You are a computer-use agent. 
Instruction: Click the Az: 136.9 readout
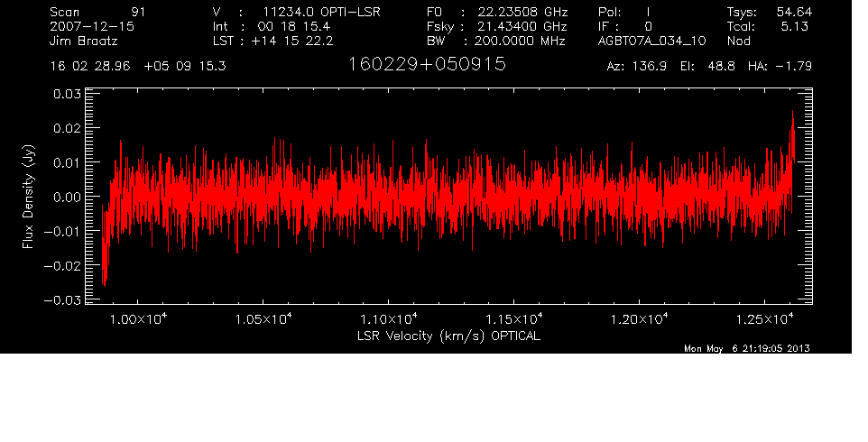pos(637,66)
